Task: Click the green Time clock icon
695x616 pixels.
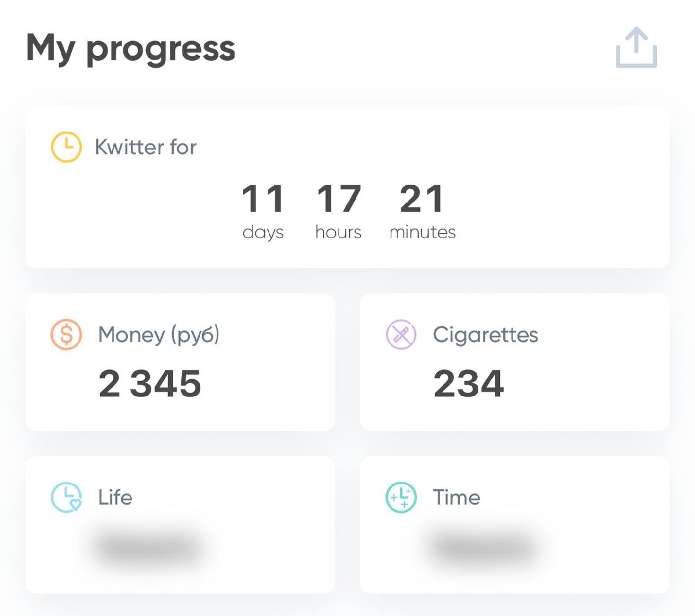Action: click(401, 497)
